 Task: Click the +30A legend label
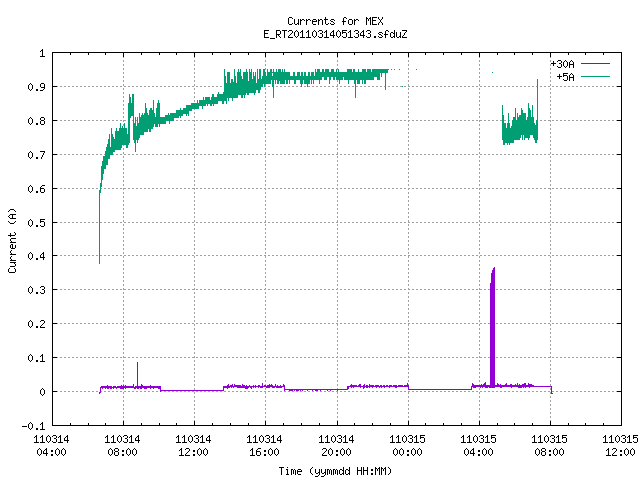[x=562, y=64]
